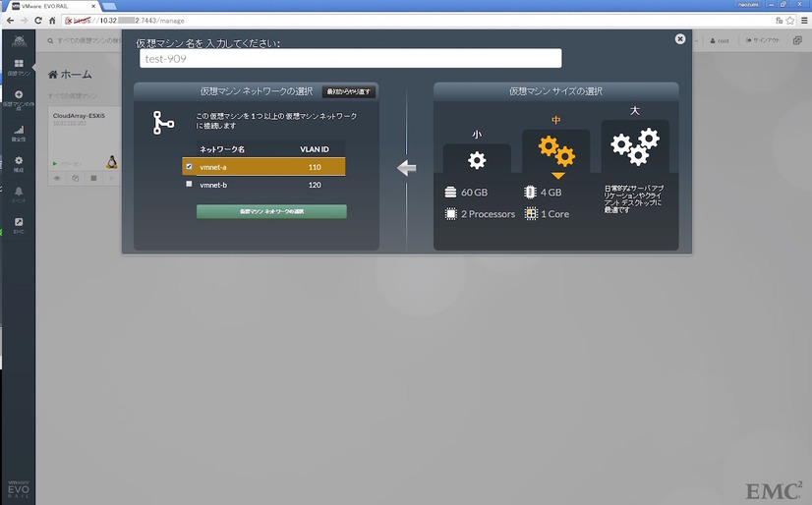Open the events bell icon in sidebar
Viewport: 812px width, 505px height.
19,192
